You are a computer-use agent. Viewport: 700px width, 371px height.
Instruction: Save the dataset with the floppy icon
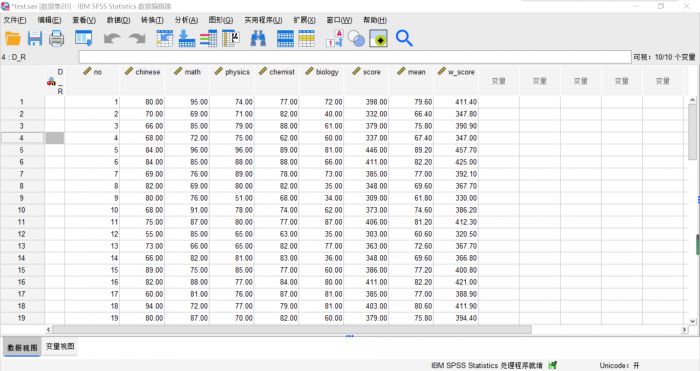(34, 38)
